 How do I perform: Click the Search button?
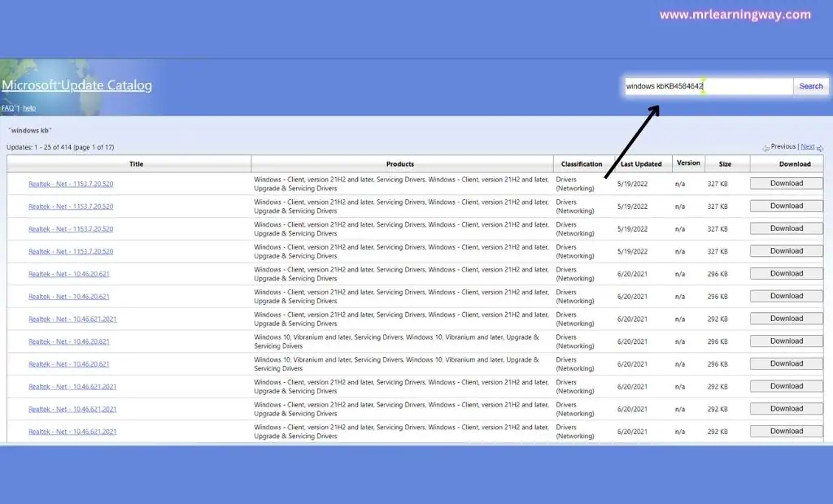(810, 85)
